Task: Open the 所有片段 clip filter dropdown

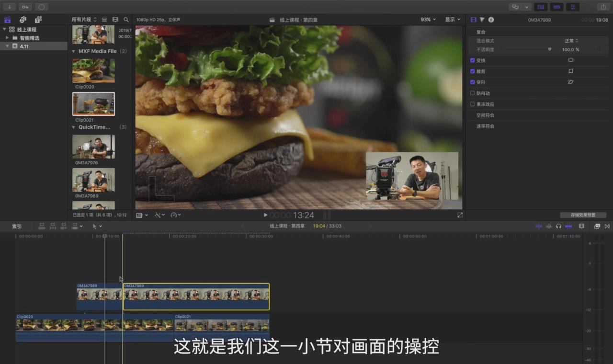Action: click(x=84, y=20)
